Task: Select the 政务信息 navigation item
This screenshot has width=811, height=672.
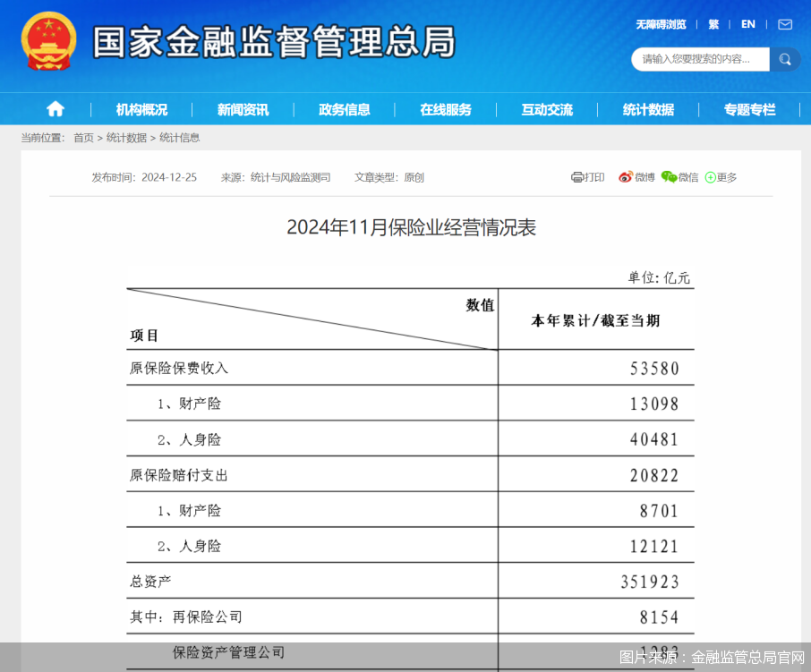Action: [345, 109]
